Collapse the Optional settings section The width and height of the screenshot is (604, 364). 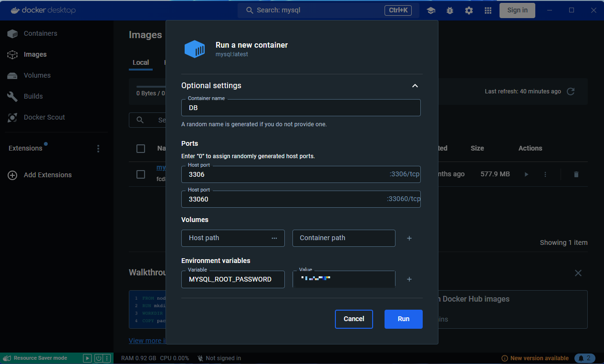pyautogui.click(x=415, y=86)
